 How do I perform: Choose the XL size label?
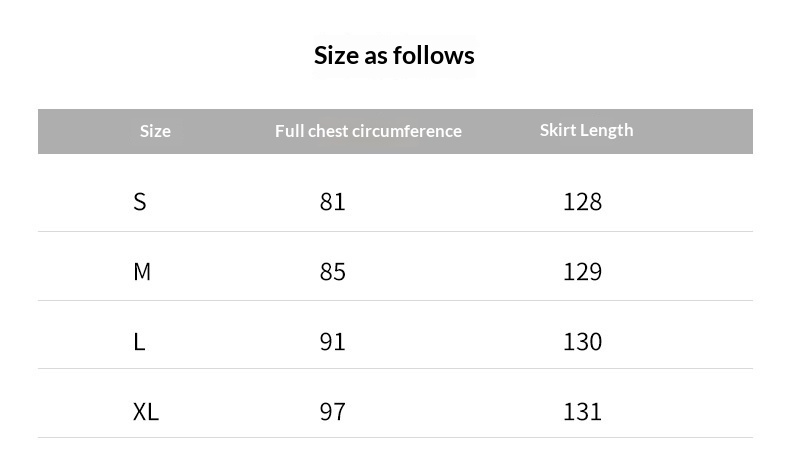146,412
